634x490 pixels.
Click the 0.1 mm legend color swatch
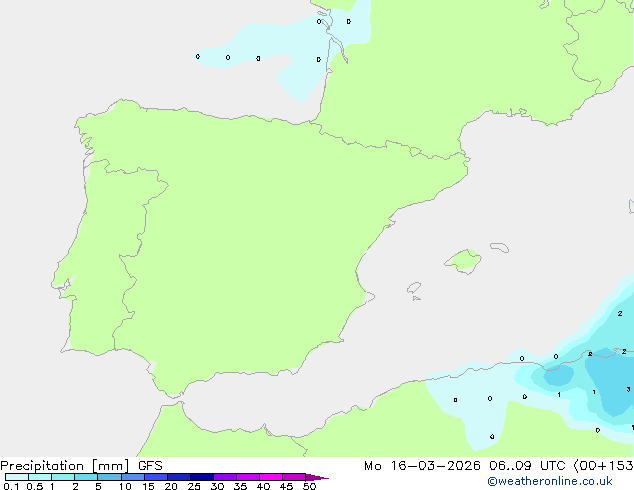click(x=17, y=477)
